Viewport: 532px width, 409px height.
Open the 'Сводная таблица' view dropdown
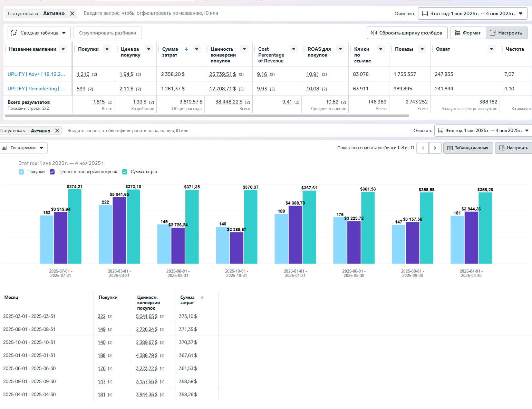[x=39, y=33]
